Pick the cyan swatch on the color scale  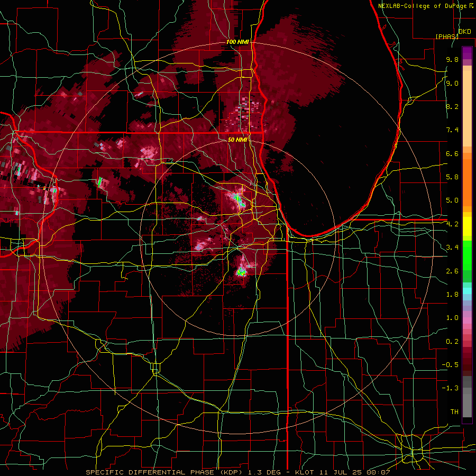(467, 291)
